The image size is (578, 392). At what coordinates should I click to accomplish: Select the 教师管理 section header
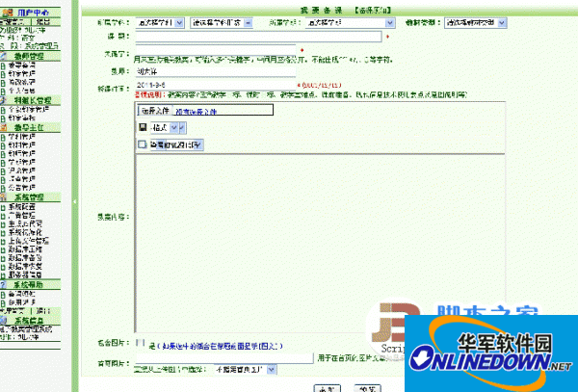[x=30, y=56]
